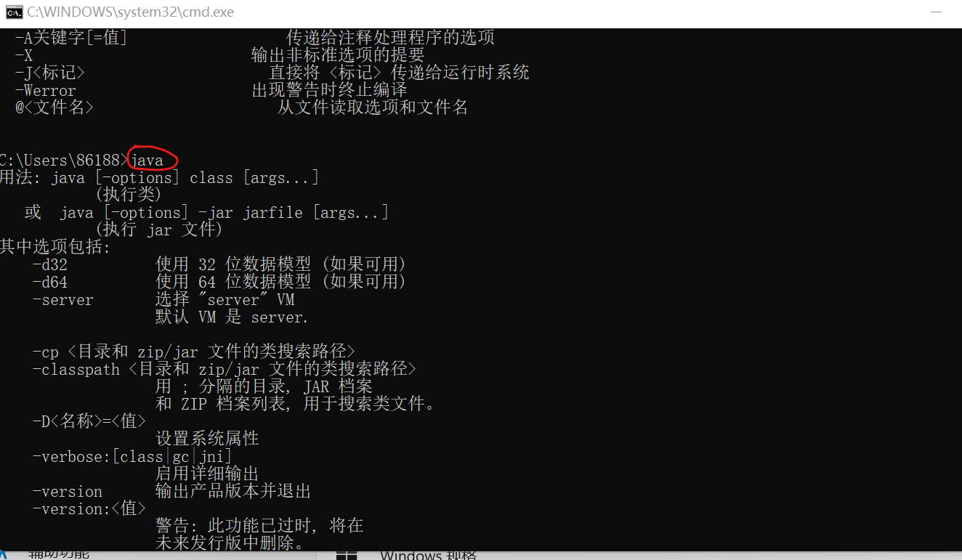The image size is (962, 560).
Task: Click the -cp option line
Action: [x=194, y=352]
